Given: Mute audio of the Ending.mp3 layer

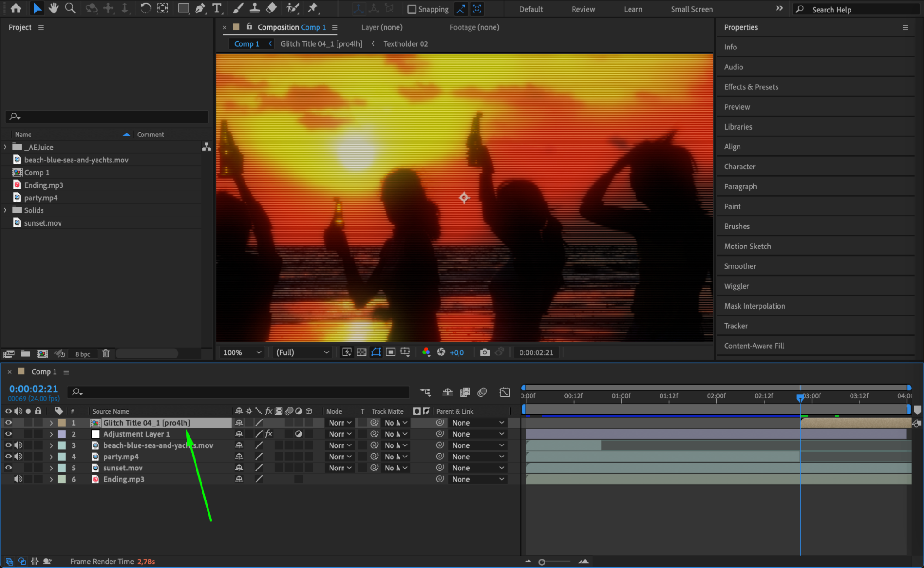Looking at the screenshot, I should point(18,479).
